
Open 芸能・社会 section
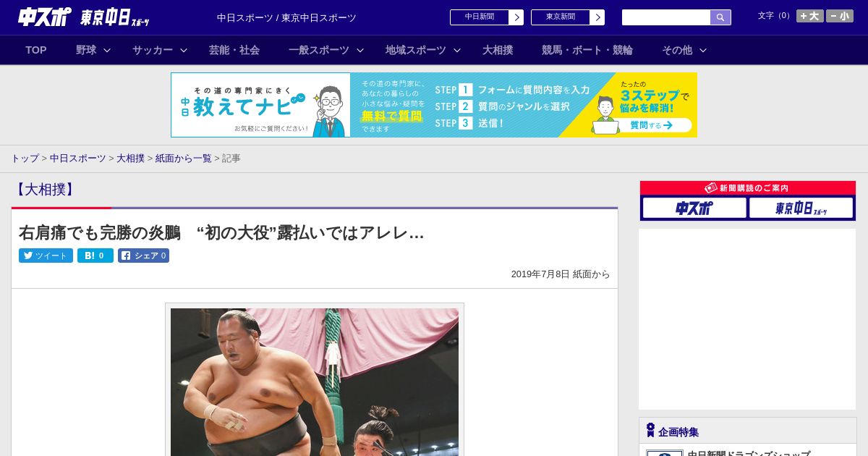[x=234, y=50]
